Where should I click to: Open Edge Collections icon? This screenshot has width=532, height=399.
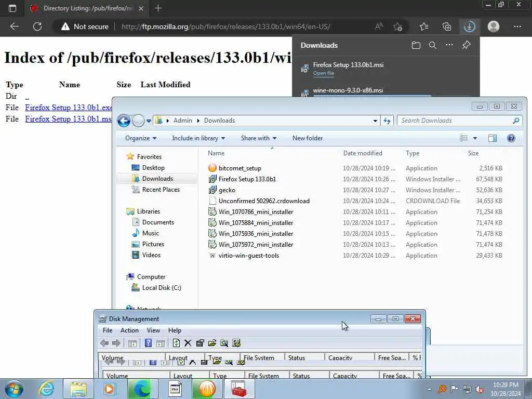(447, 26)
